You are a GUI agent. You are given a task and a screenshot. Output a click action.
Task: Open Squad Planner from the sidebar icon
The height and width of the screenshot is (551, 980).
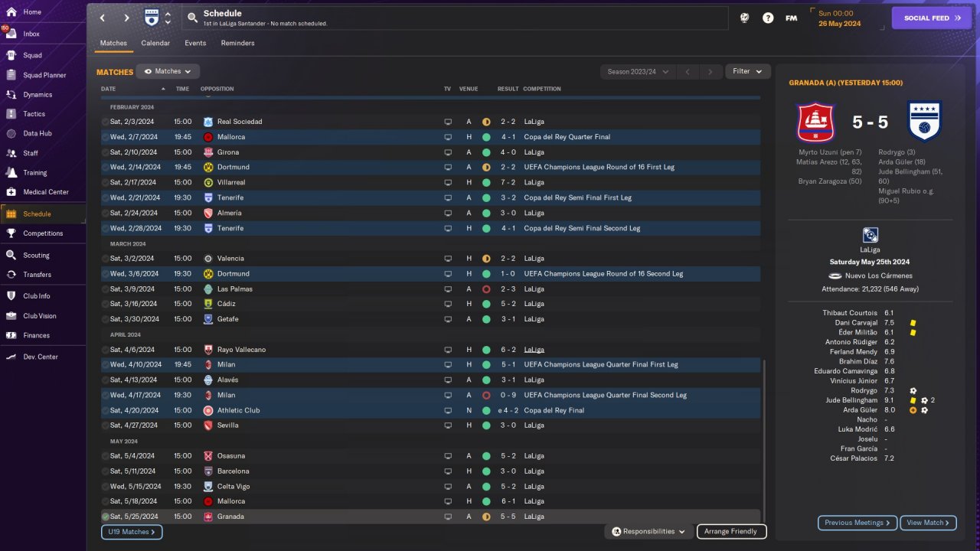[11, 75]
